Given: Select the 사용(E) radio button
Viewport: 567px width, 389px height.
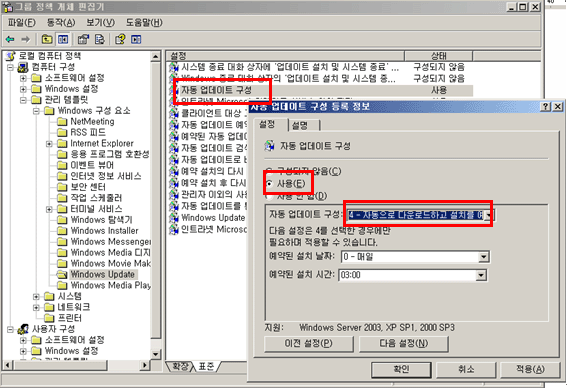Looking at the screenshot, I should (269, 183).
